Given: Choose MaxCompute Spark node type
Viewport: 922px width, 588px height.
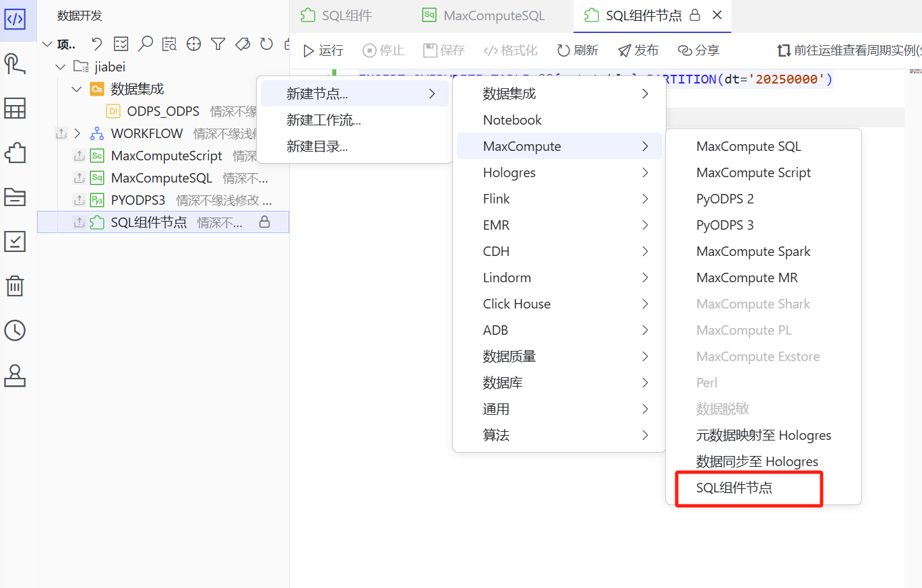Looking at the screenshot, I should coord(764,251).
